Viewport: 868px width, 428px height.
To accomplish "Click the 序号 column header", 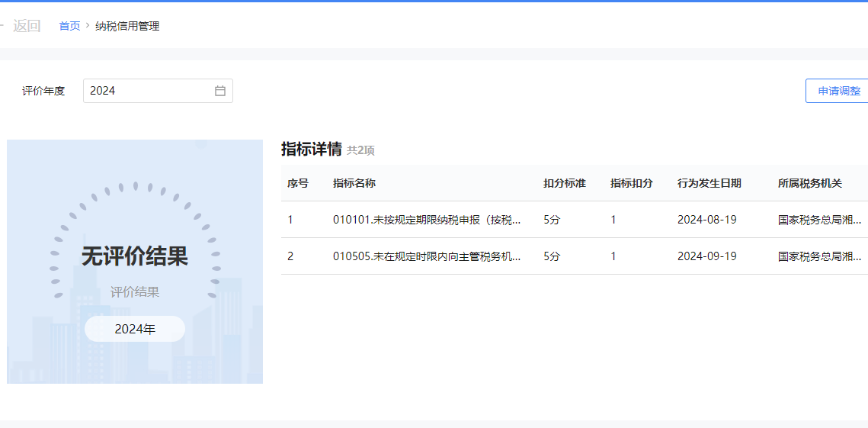I will (x=297, y=183).
